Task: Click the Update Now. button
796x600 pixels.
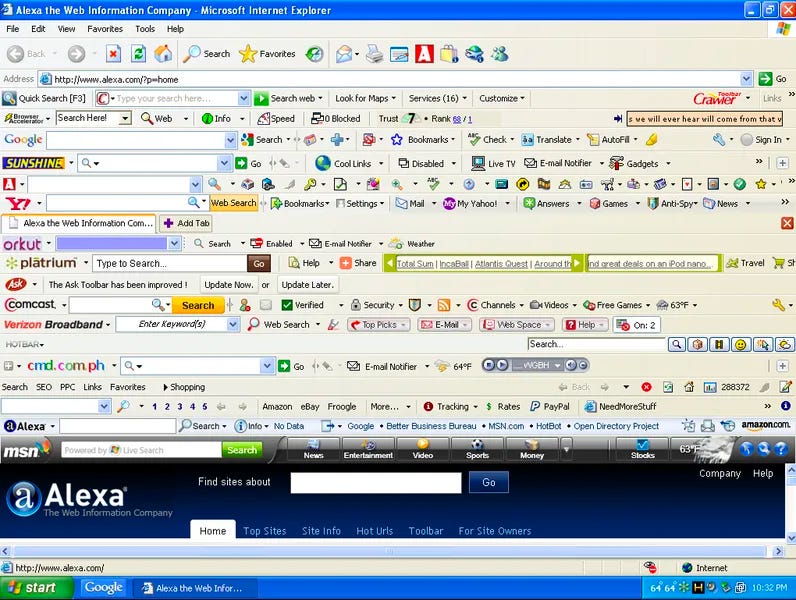Action: click(228, 285)
